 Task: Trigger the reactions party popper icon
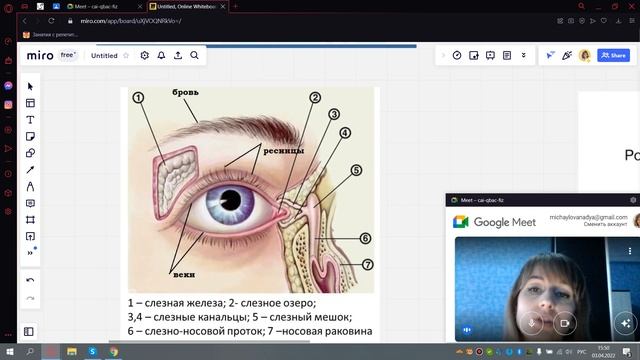[567, 55]
